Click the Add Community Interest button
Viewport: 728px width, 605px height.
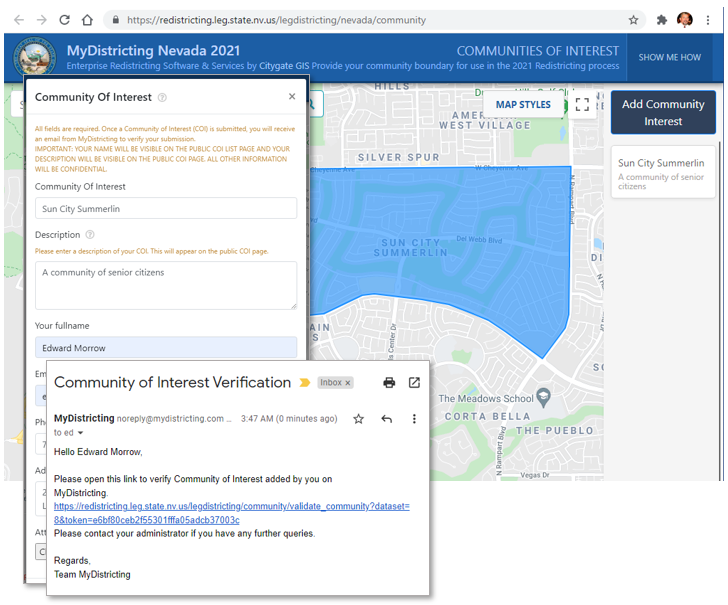pos(663,112)
